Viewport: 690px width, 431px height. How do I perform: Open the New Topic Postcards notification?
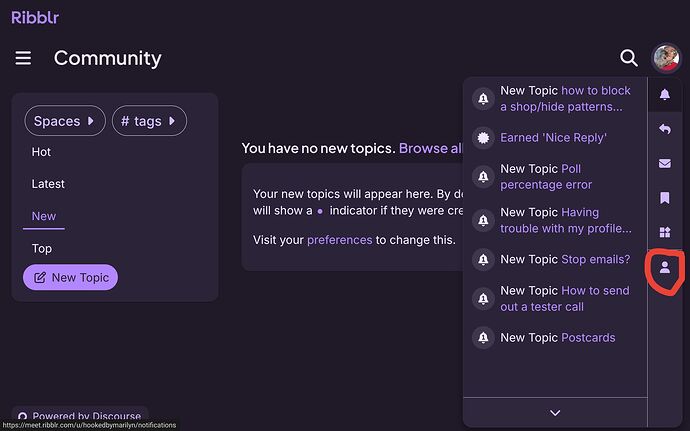558,338
